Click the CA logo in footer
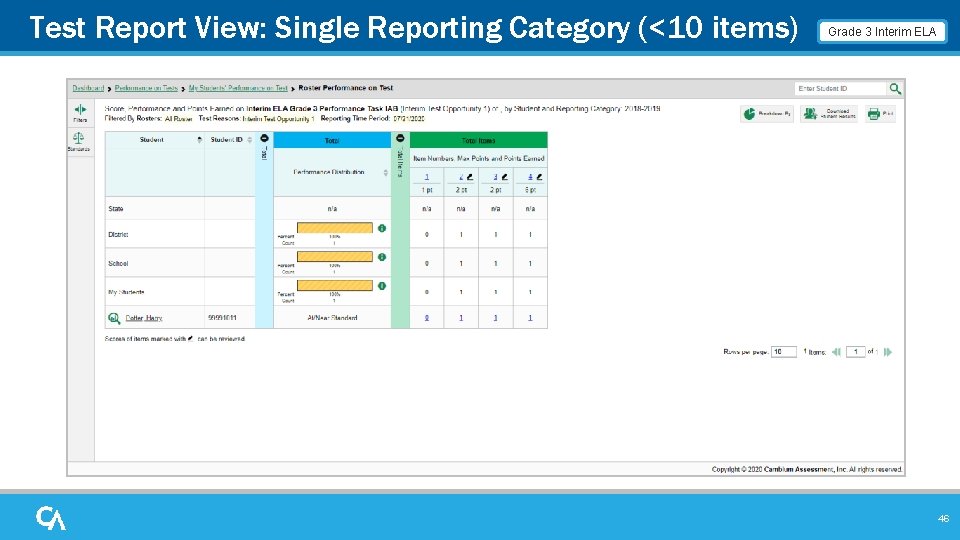 [50, 518]
